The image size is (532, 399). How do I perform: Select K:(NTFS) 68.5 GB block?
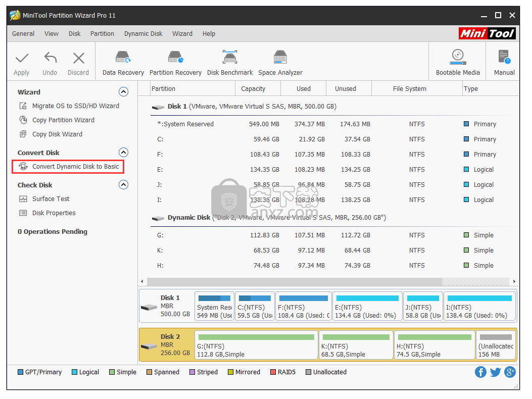tap(356, 345)
